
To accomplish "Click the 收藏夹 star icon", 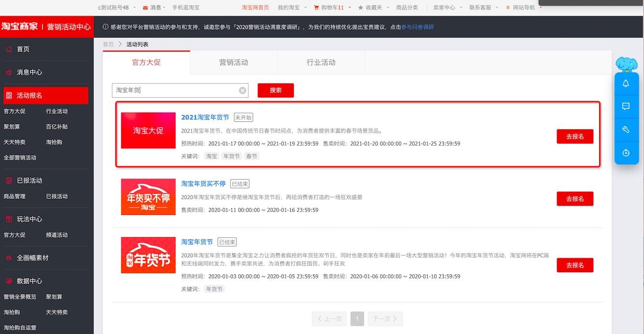I will pos(360,8).
